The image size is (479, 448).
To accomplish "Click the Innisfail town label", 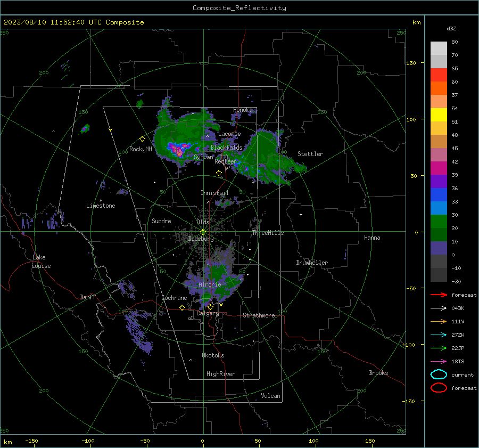I will [214, 193].
